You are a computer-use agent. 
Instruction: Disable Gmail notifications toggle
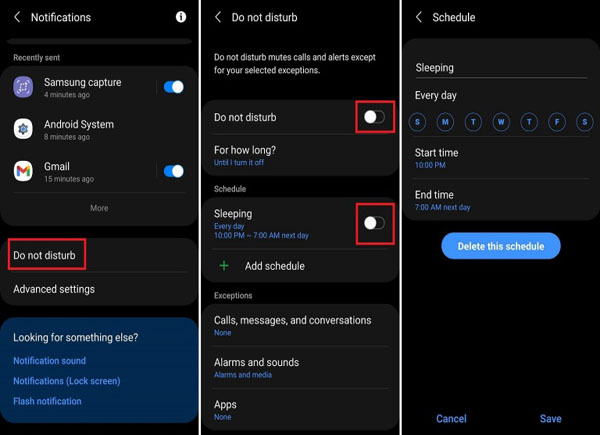click(x=174, y=171)
